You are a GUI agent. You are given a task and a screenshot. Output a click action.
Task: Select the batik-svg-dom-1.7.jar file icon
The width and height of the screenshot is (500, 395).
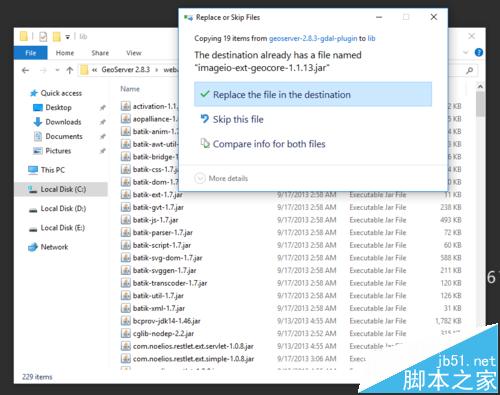click(126, 258)
